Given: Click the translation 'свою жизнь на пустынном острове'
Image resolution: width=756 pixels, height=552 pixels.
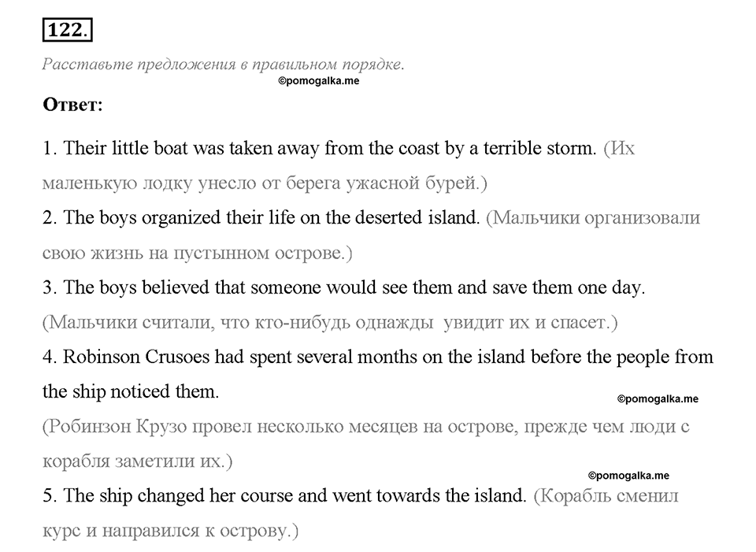Looking at the screenshot, I should [x=198, y=253].
